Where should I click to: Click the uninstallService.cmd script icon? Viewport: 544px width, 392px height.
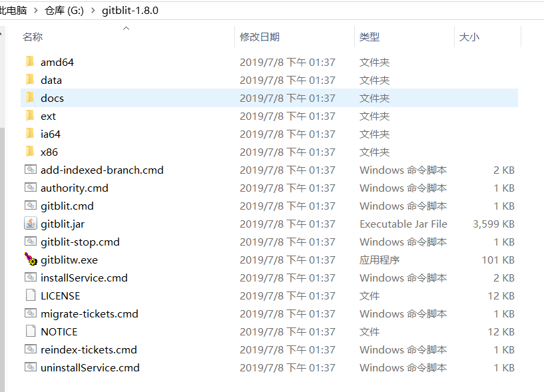pyautogui.click(x=31, y=367)
